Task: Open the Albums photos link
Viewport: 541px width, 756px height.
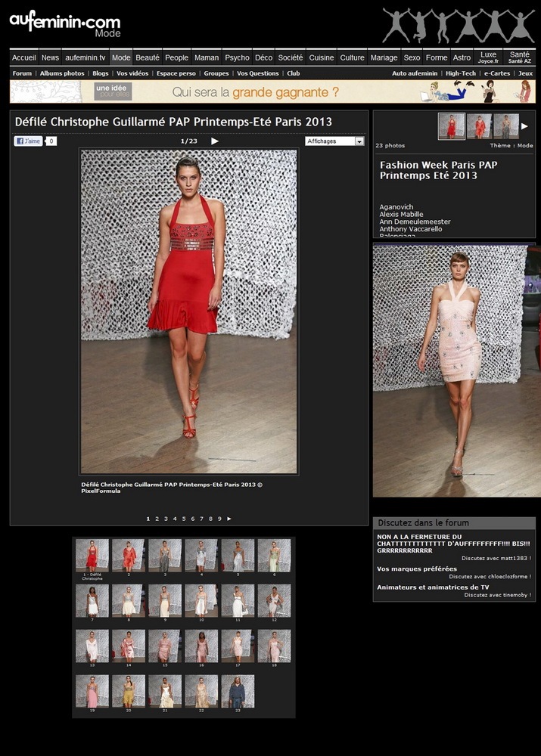Action: tap(62, 73)
